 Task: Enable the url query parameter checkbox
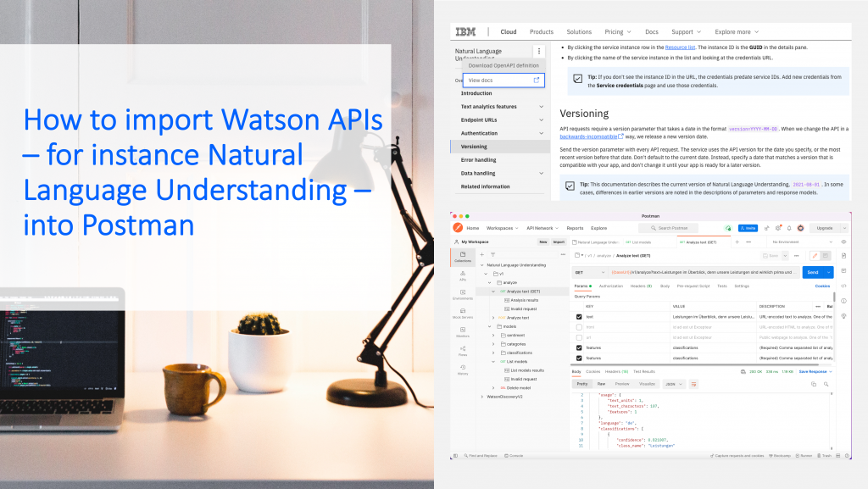578,337
